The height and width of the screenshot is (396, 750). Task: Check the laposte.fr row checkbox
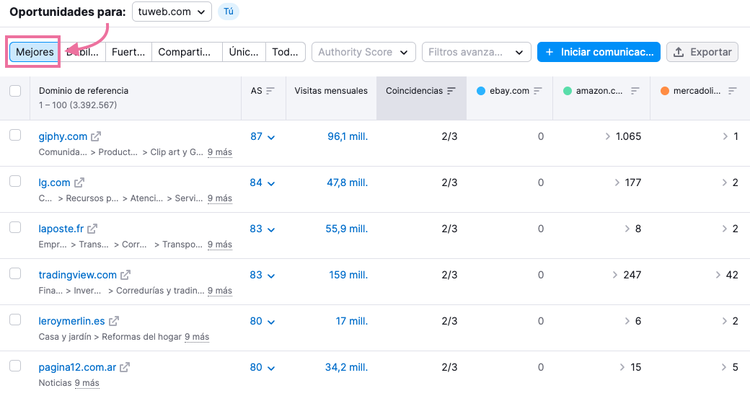coord(15,227)
